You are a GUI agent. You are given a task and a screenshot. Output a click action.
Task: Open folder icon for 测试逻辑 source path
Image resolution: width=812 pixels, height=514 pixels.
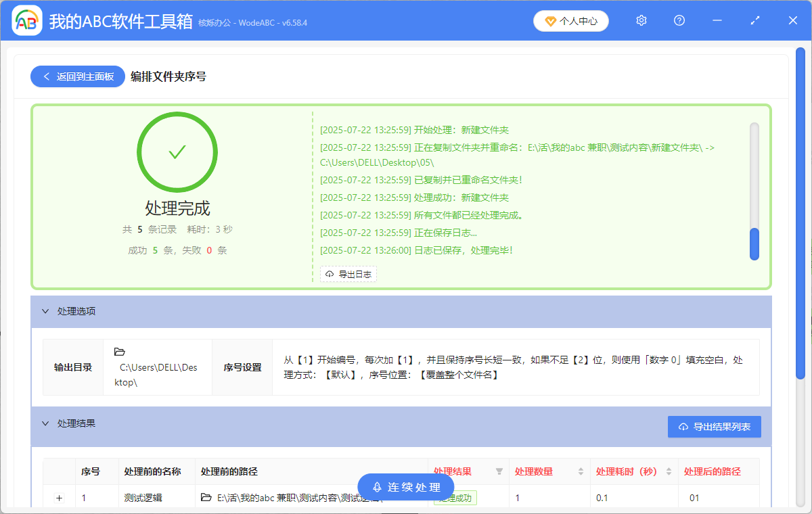point(206,498)
